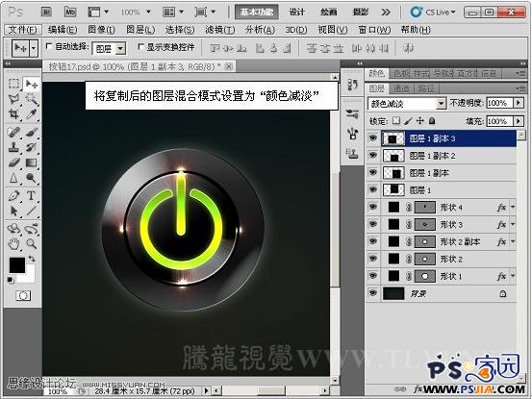Select the Magic Wand tool
This screenshot has width=532, height=399.
click(32, 99)
